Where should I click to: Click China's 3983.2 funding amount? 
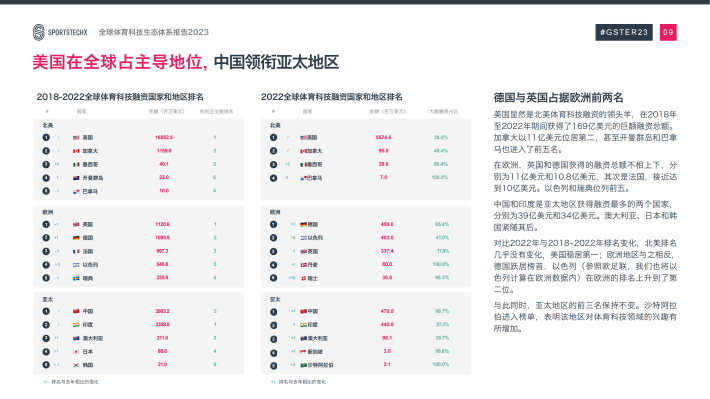point(162,311)
